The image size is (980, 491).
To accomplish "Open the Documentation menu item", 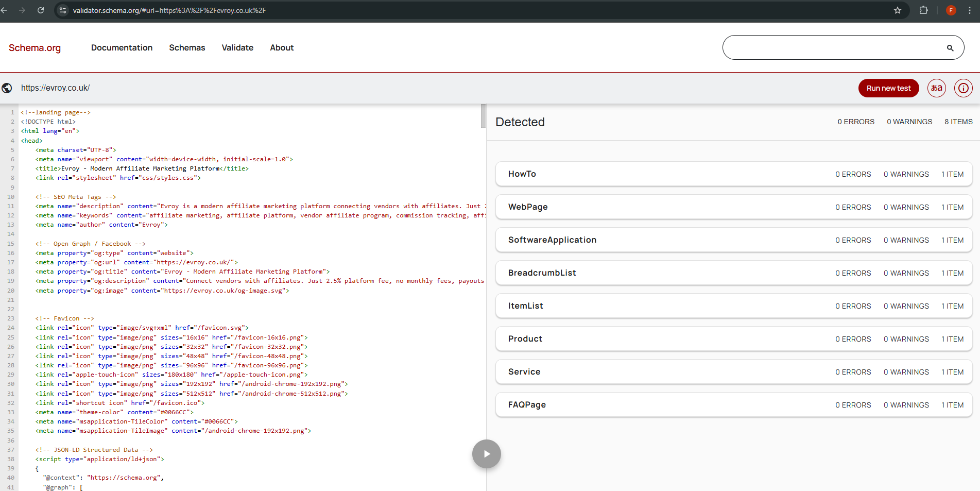I will [x=122, y=47].
